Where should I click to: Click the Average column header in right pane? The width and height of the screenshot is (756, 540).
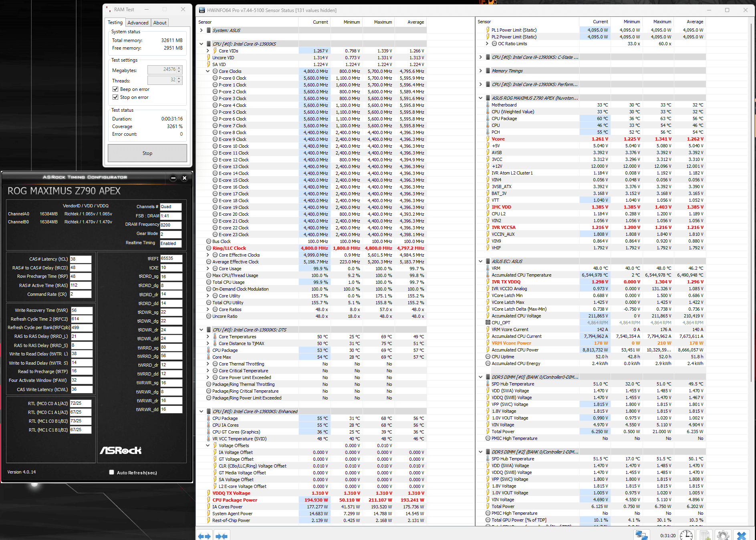[689, 22]
